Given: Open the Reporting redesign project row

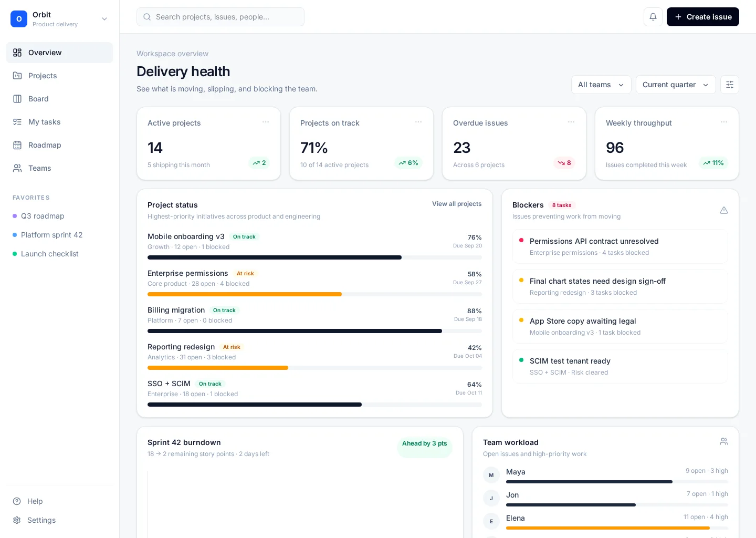Looking at the screenshot, I should [314, 356].
